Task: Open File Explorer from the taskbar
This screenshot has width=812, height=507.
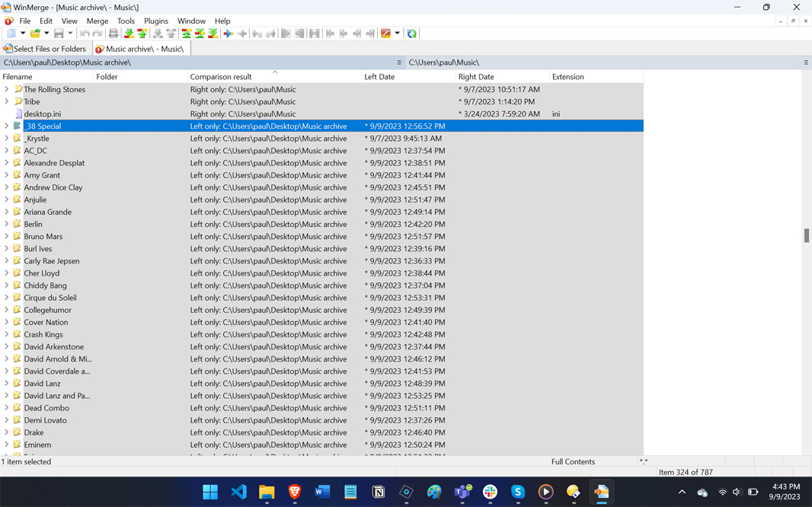Action: [266, 492]
